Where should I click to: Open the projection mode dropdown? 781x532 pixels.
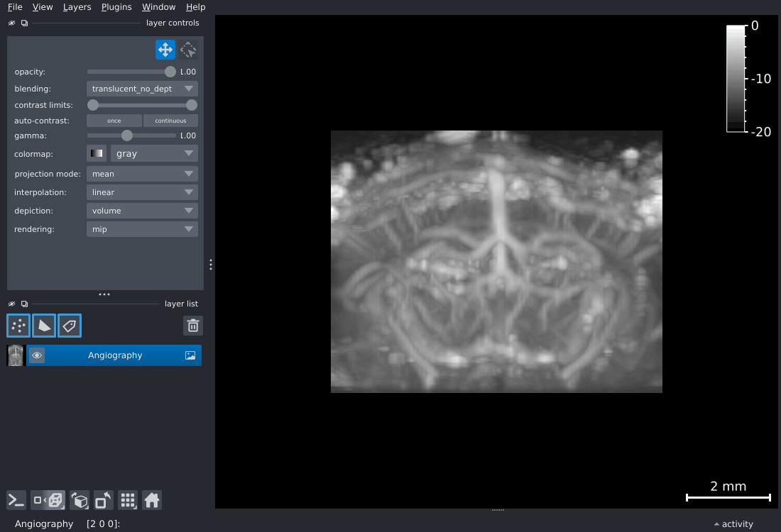(142, 174)
